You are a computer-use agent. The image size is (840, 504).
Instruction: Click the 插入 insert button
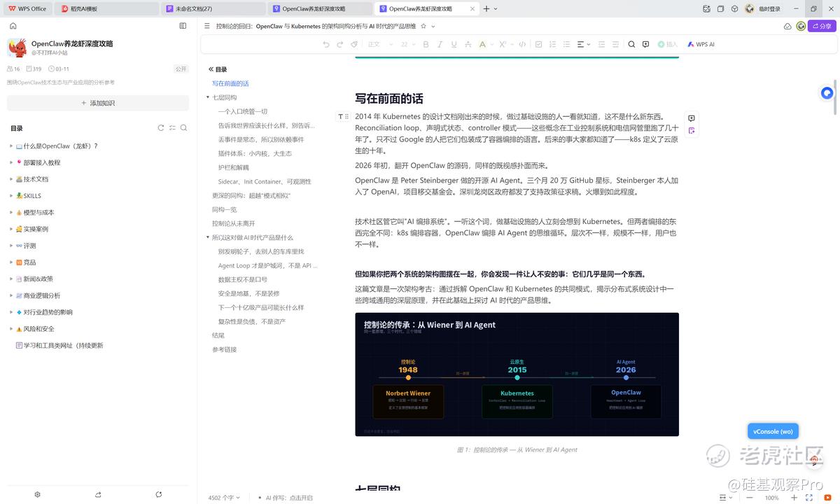(668, 44)
